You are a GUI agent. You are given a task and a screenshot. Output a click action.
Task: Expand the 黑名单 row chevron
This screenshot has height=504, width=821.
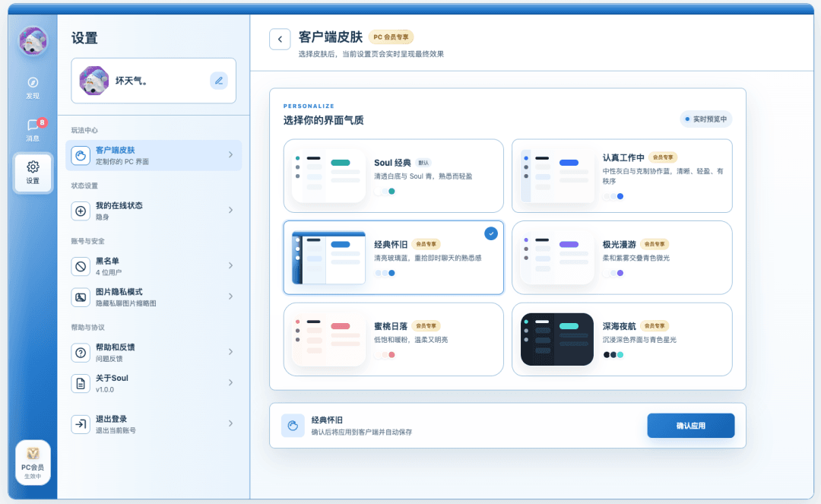tap(230, 266)
